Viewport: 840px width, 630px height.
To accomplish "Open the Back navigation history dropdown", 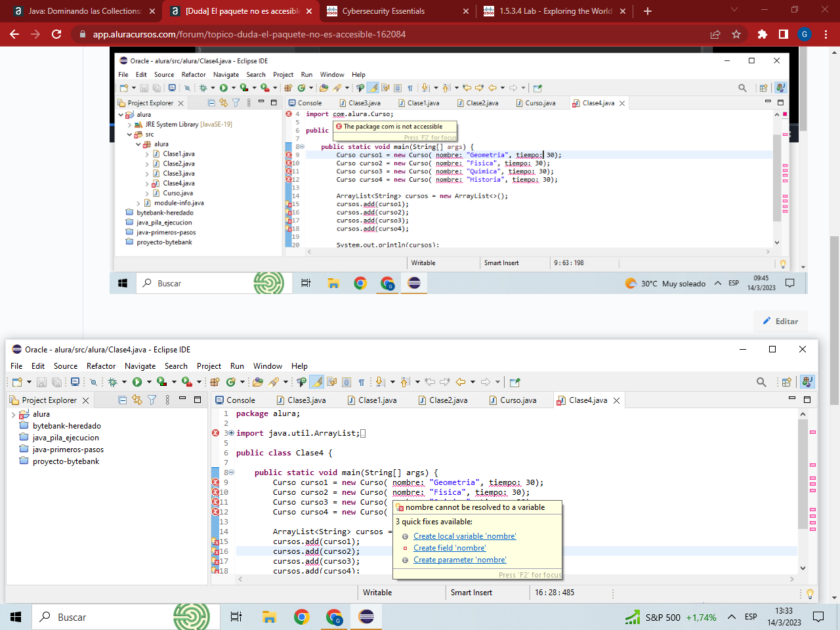I will [x=472, y=382].
